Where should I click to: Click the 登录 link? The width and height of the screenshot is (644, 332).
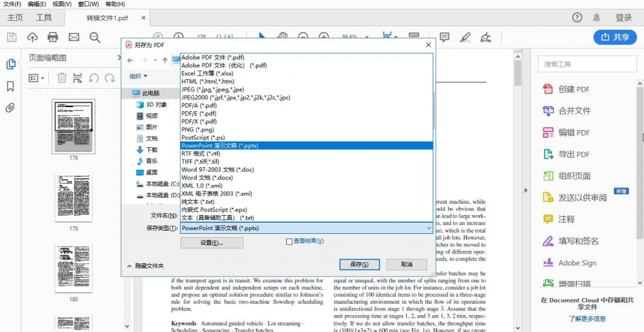tap(623, 18)
